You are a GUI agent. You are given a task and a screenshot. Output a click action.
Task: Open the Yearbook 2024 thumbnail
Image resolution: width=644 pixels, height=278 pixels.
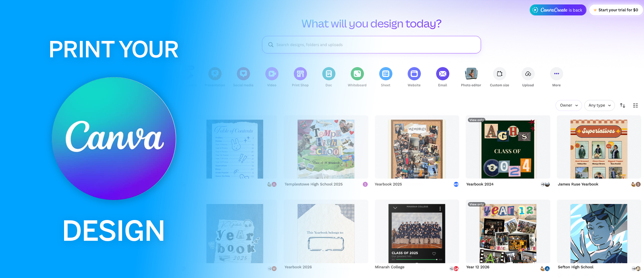pos(508,149)
